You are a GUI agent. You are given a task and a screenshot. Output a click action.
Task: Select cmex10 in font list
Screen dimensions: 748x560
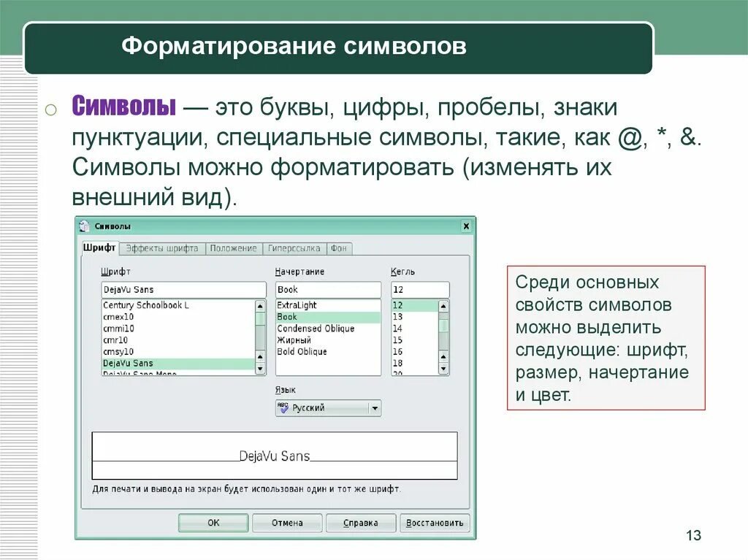tap(178, 317)
